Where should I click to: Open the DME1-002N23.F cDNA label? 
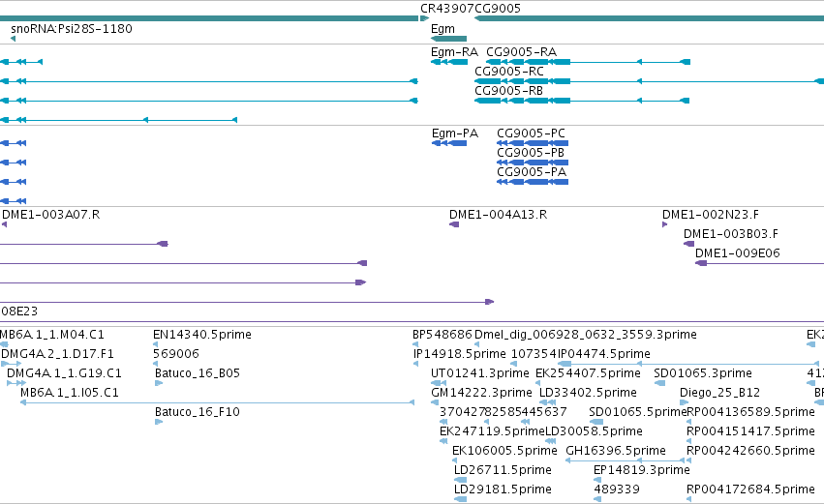(711, 215)
